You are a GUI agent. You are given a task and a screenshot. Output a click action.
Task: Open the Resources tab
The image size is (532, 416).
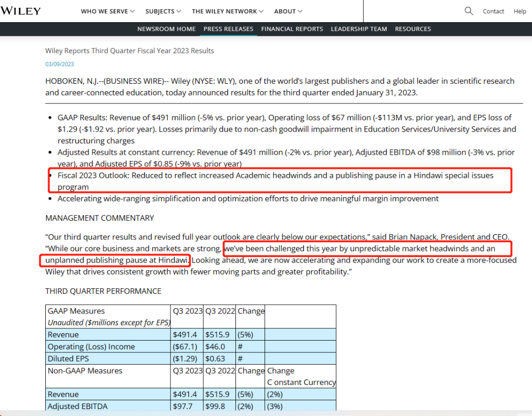[413, 29]
